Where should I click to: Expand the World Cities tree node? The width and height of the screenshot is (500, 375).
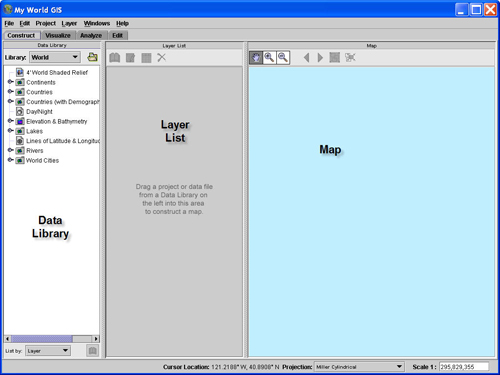pyautogui.click(x=10, y=160)
